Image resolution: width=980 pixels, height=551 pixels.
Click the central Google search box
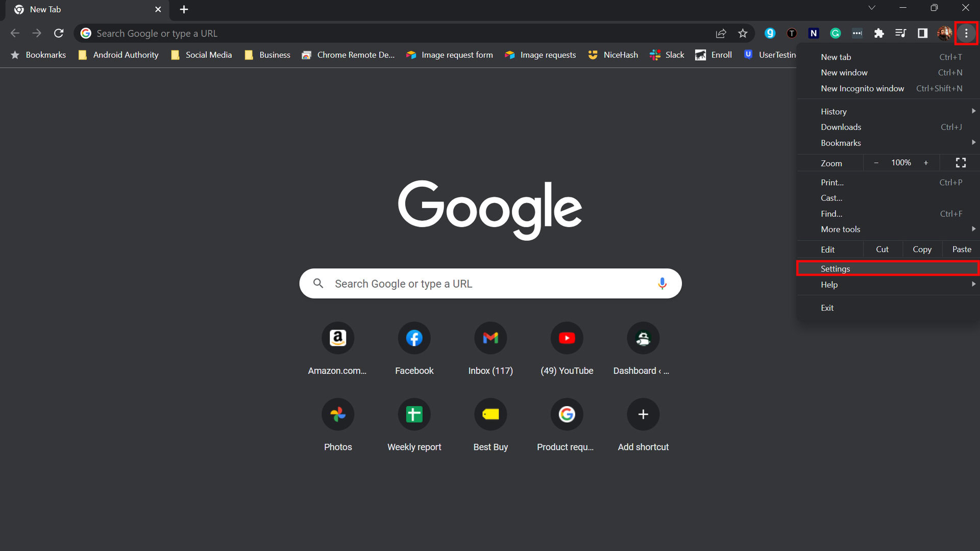[490, 284]
